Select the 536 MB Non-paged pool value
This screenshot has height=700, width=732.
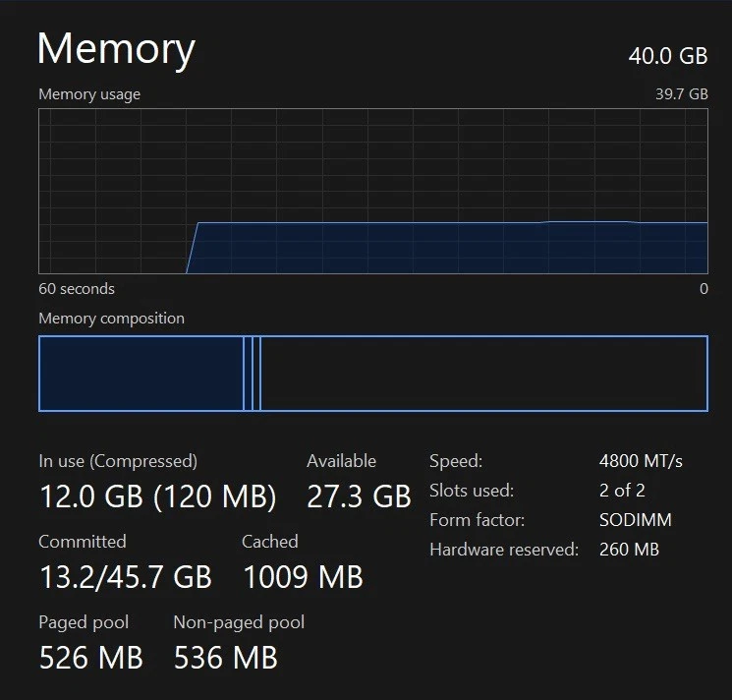[x=225, y=657]
